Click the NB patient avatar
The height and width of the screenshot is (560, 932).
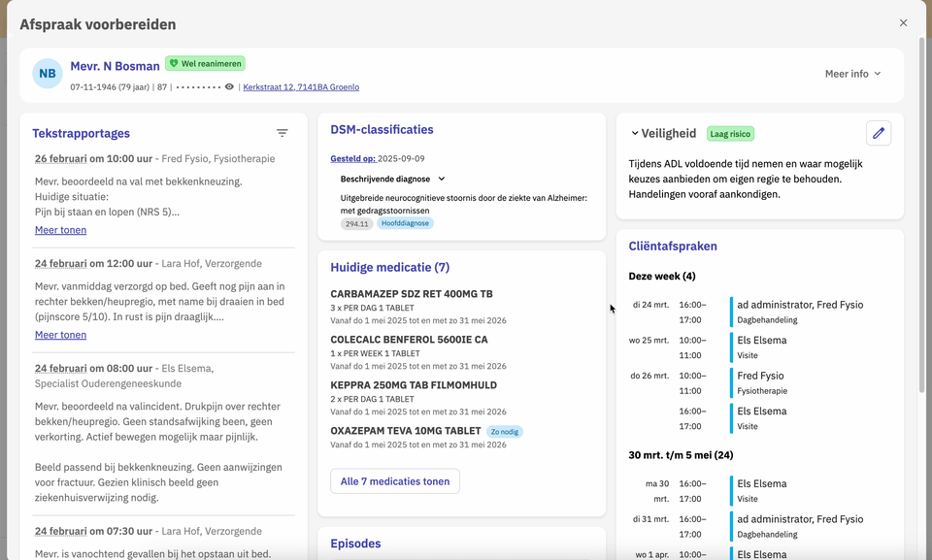coord(48,74)
